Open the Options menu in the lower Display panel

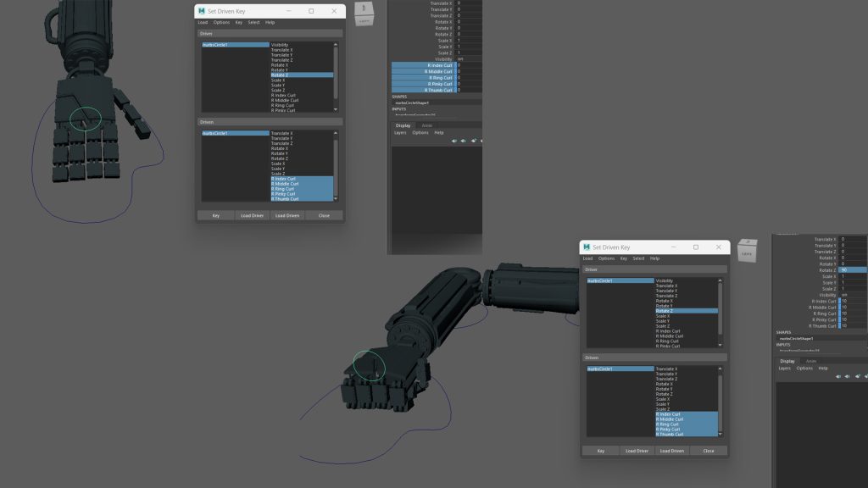(x=804, y=369)
